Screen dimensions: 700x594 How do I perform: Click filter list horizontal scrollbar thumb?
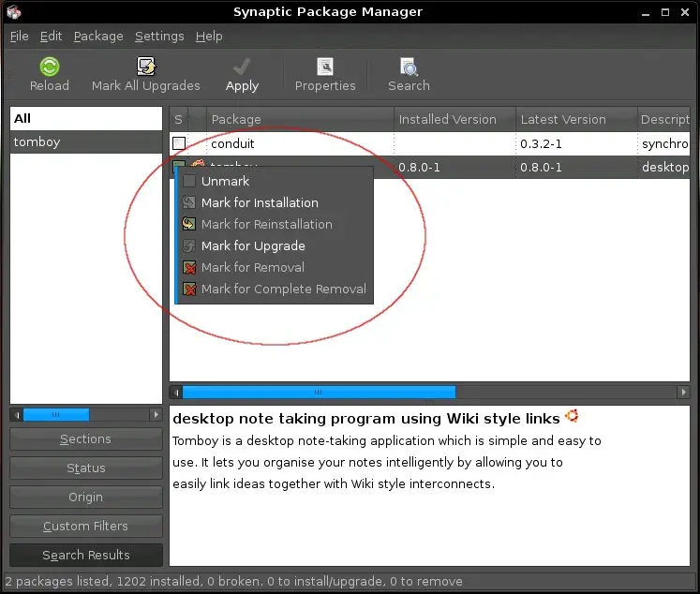coord(56,415)
